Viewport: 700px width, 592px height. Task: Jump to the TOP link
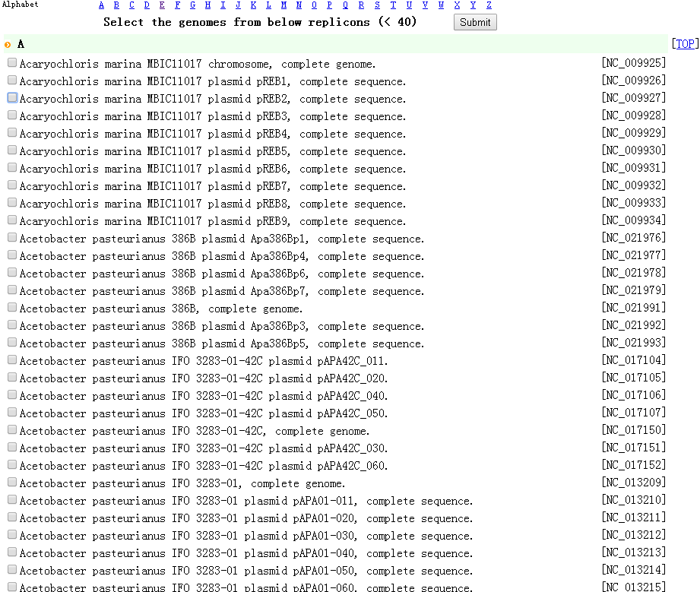click(x=685, y=44)
